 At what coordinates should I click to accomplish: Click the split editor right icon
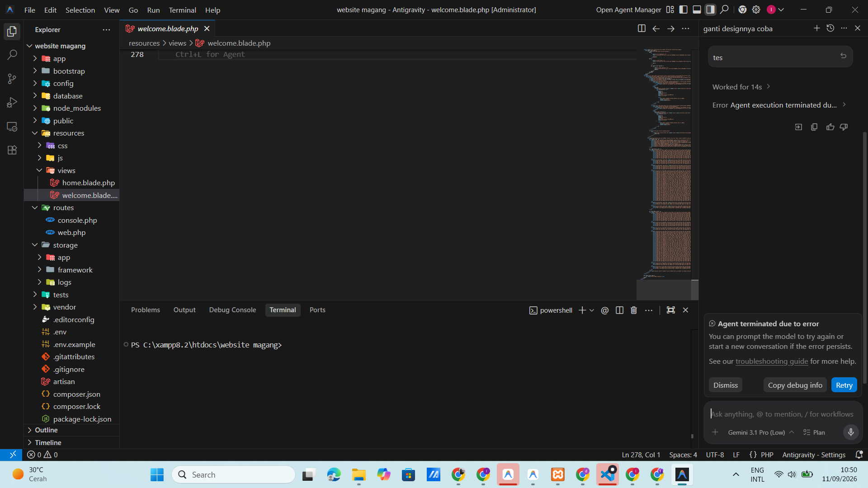(642, 28)
